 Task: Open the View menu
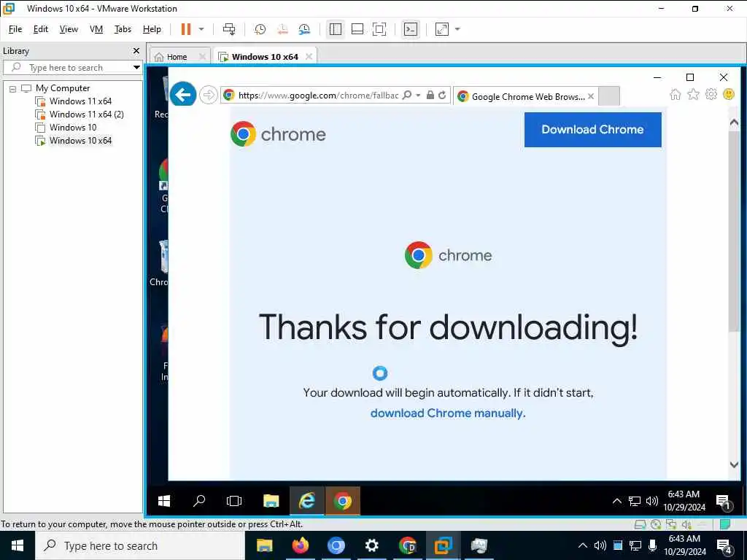pyautogui.click(x=69, y=29)
